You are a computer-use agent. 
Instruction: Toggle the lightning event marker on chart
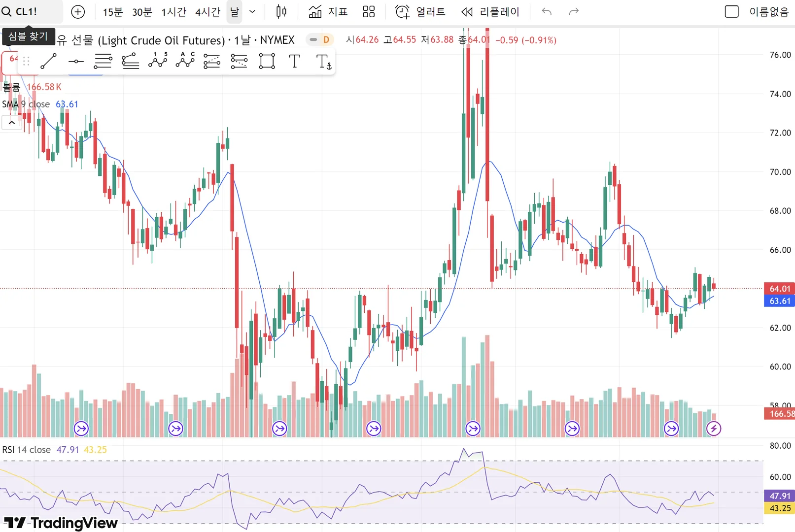click(714, 429)
